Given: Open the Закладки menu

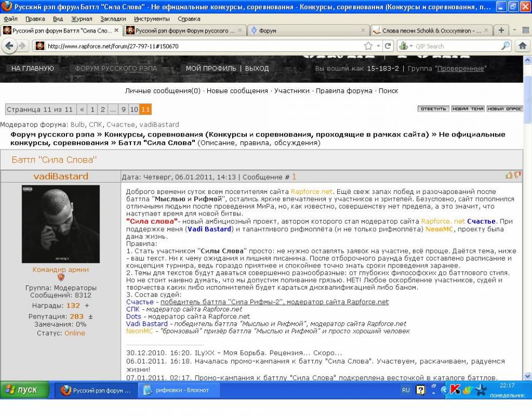Looking at the screenshot, I should (x=113, y=19).
